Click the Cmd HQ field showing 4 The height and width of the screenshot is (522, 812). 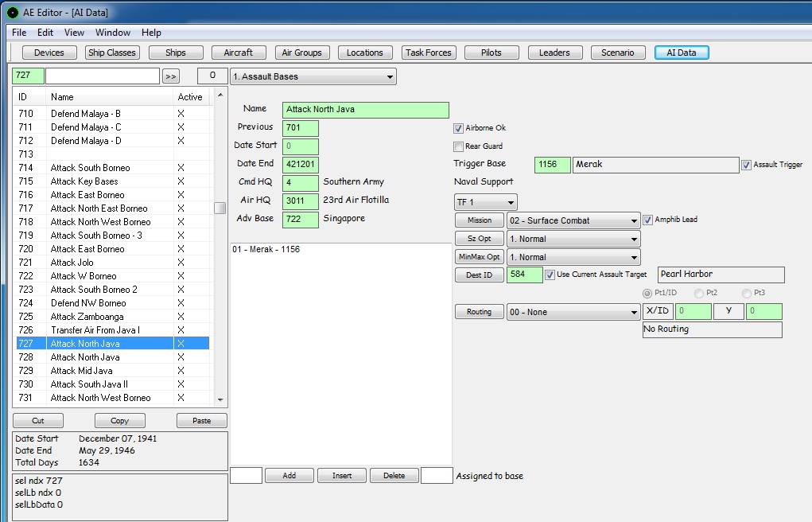(301, 183)
